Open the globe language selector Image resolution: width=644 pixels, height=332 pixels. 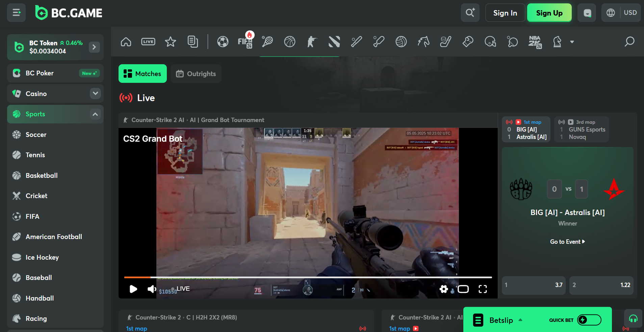(x=611, y=13)
